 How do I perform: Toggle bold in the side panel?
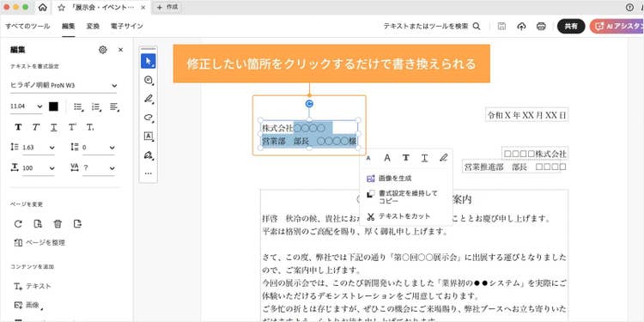(x=18, y=127)
